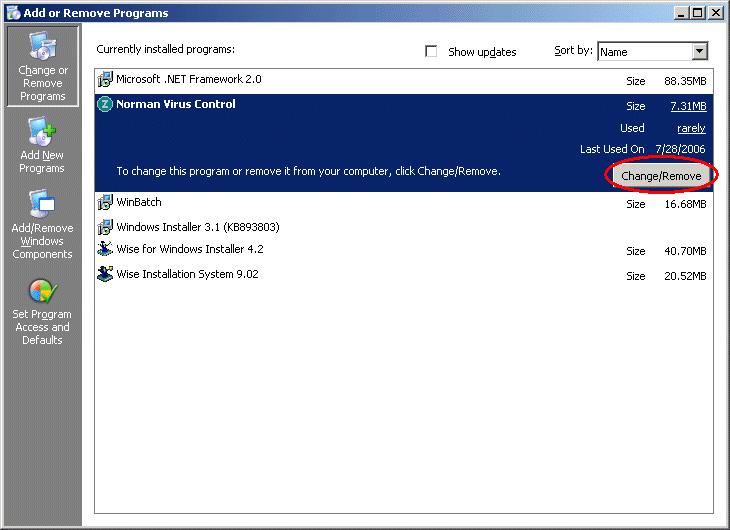Click the 'rarely' usage link
Viewport: 730px width, 530px height.
click(691, 128)
